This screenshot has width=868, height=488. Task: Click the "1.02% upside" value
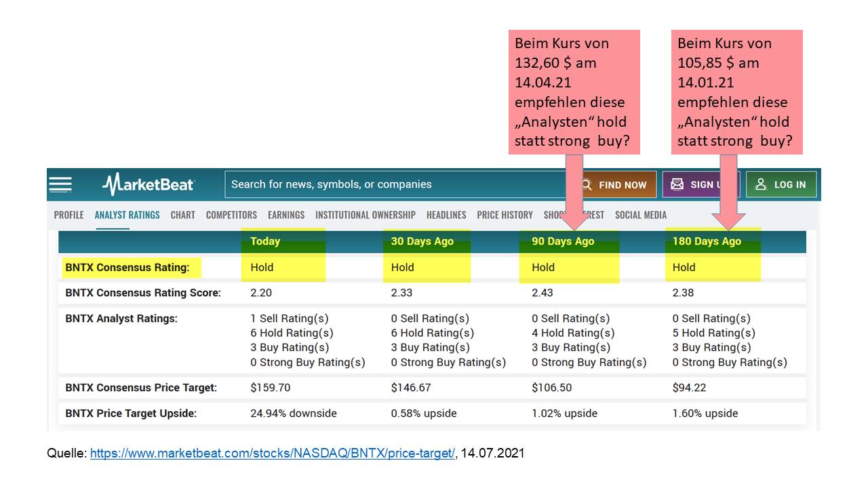(564, 413)
